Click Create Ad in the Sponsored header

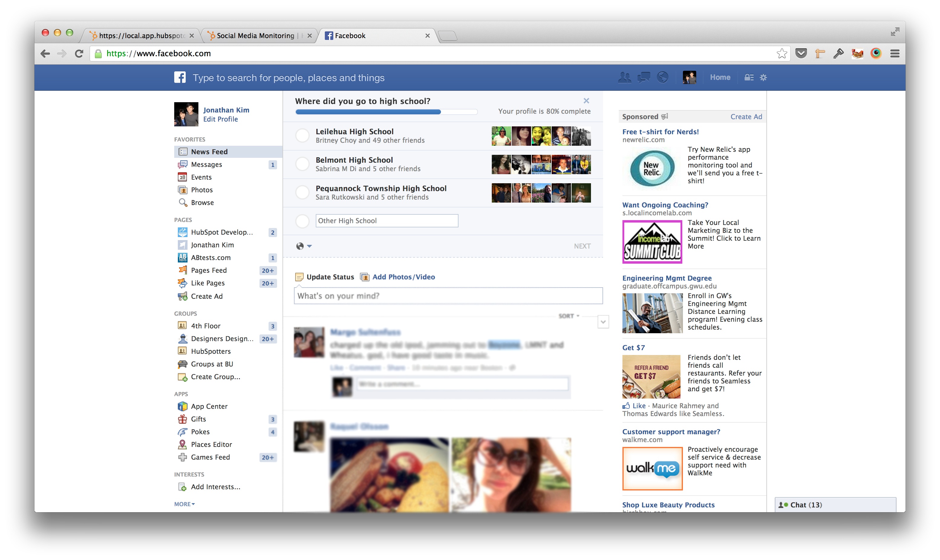[x=746, y=117]
